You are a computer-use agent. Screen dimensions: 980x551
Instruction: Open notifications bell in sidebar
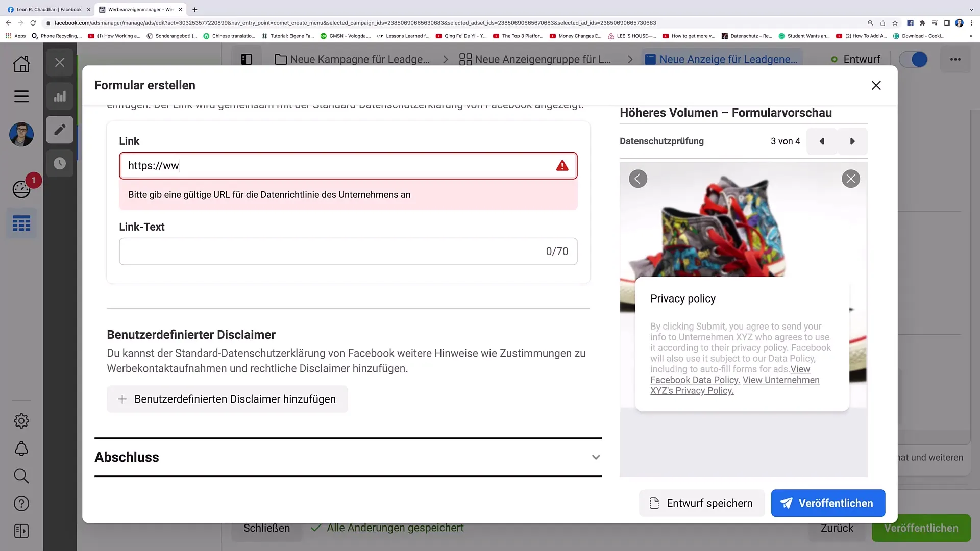[21, 448]
